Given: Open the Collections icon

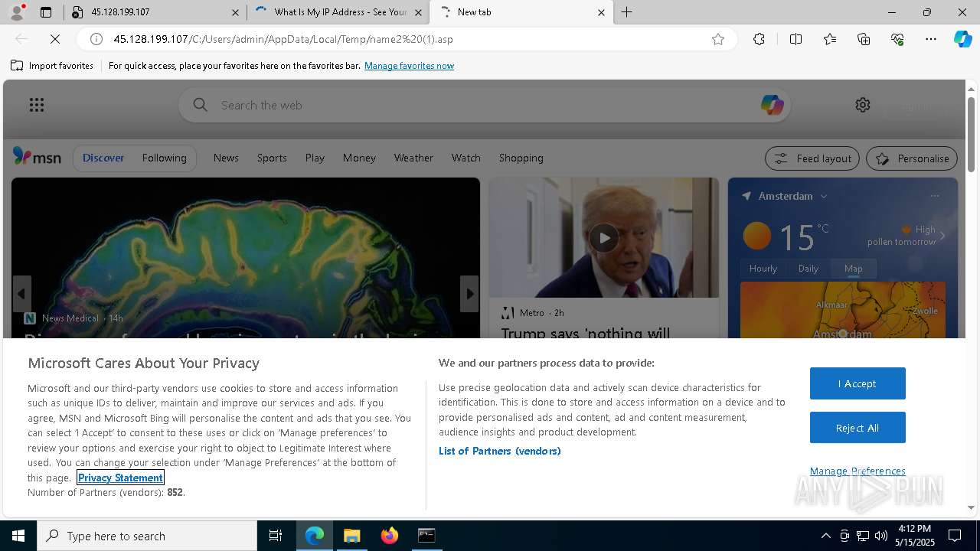Looking at the screenshot, I should tap(864, 39).
